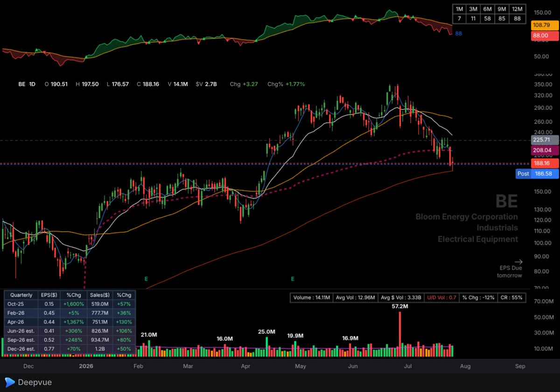Click the 50.00M volume axis label
The width and height of the screenshot is (560, 392).
[x=544, y=317]
